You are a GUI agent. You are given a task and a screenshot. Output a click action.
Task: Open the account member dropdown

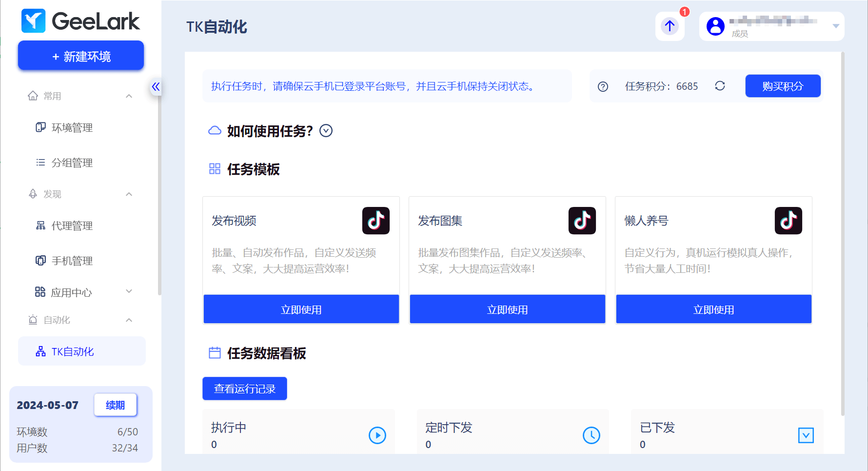pyautogui.click(x=835, y=26)
